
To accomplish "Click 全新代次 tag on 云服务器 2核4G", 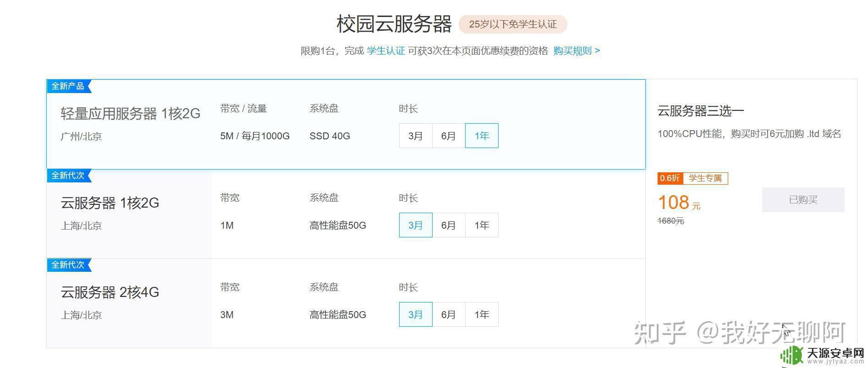I will coord(69,265).
